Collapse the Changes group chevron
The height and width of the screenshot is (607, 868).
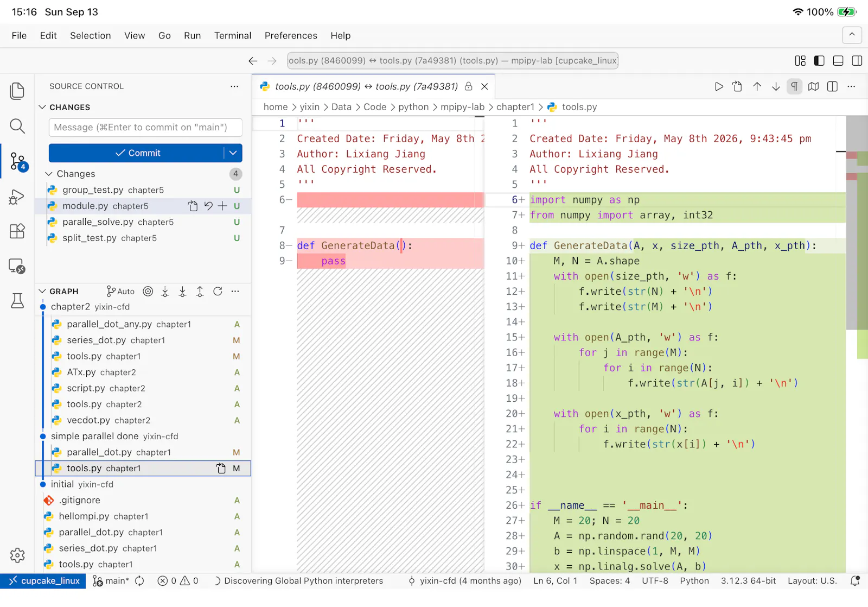click(49, 174)
